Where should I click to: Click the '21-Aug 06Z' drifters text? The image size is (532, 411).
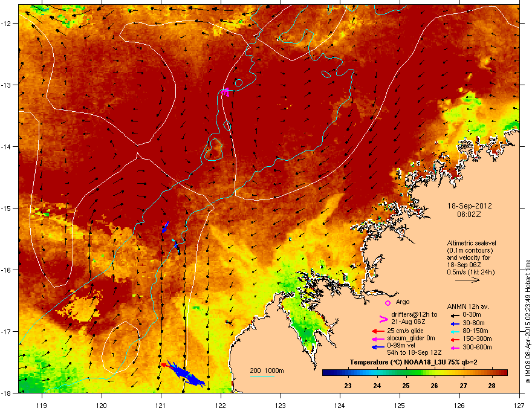point(408,322)
